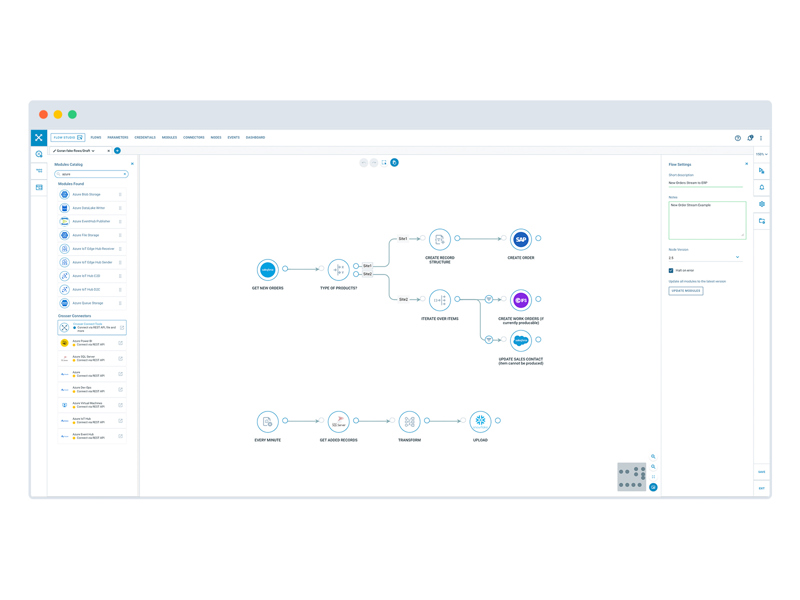Click the Notes text area
This screenshot has height=600, width=800.
pyautogui.click(x=706, y=220)
